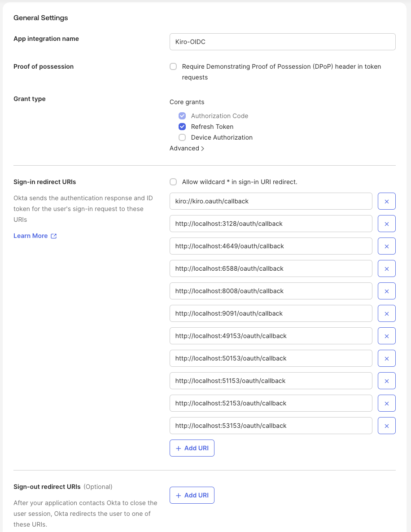This screenshot has width=411, height=532.
Task: Edit the App integration name field
Action: (x=282, y=42)
